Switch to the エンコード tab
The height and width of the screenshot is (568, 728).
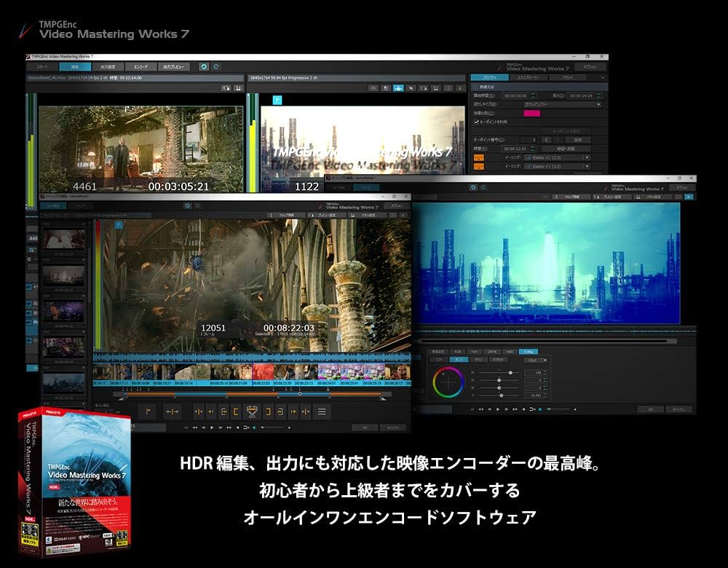tap(141, 66)
